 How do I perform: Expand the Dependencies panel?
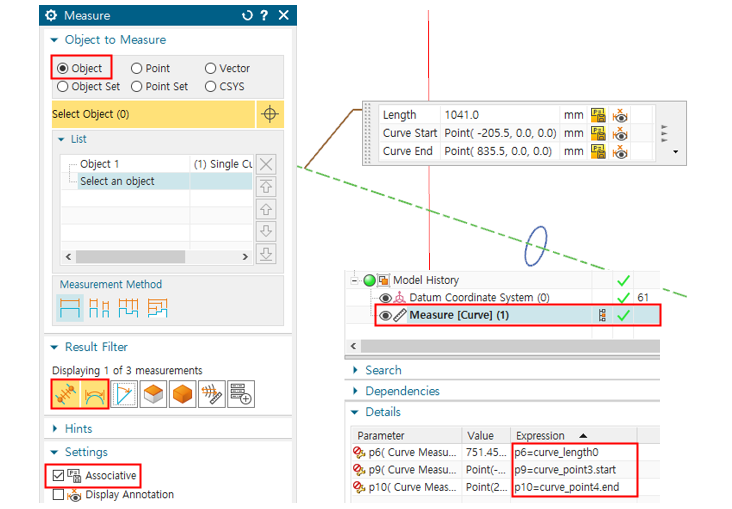pos(355,391)
